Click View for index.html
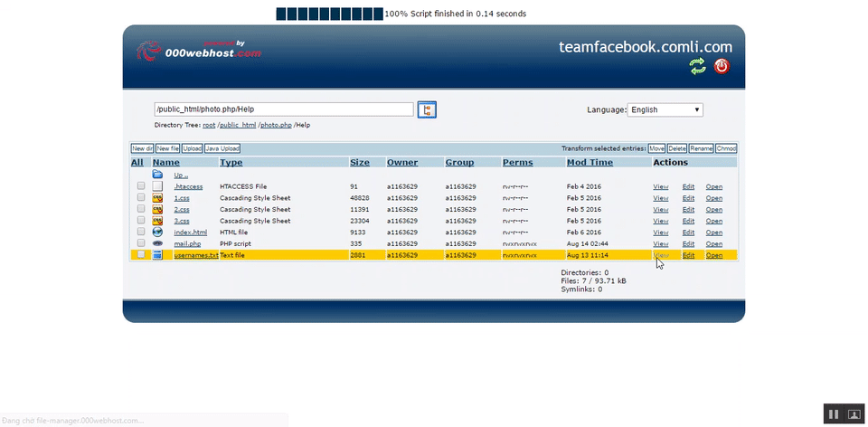 [x=660, y=232]
